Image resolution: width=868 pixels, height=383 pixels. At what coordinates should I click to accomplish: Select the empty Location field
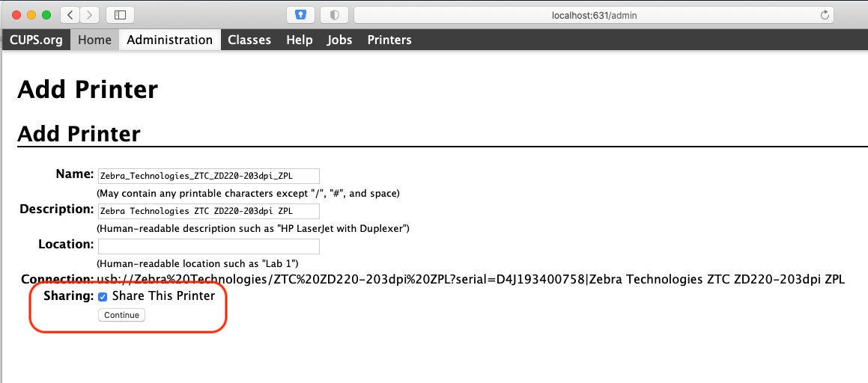208,246
